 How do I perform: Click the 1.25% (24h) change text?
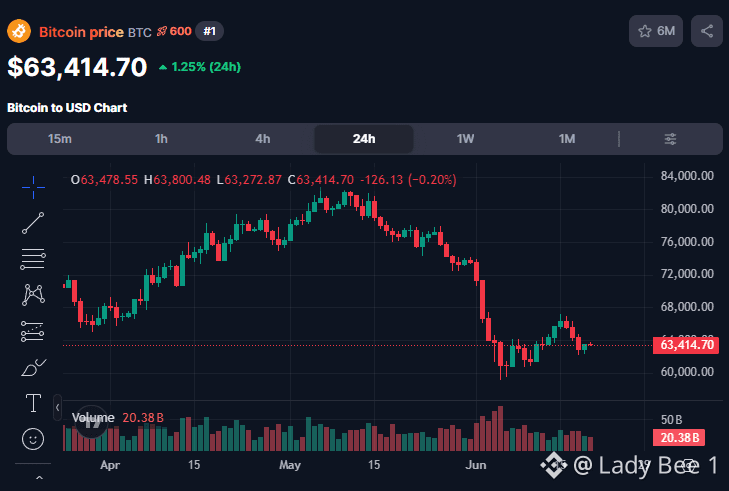[200, 67]
